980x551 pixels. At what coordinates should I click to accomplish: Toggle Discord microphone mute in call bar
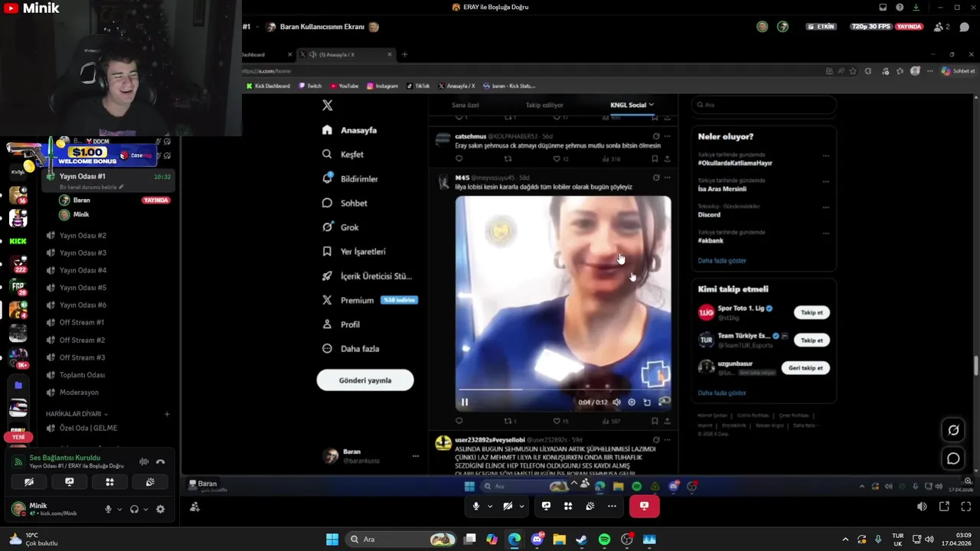(x=476, y=506)
